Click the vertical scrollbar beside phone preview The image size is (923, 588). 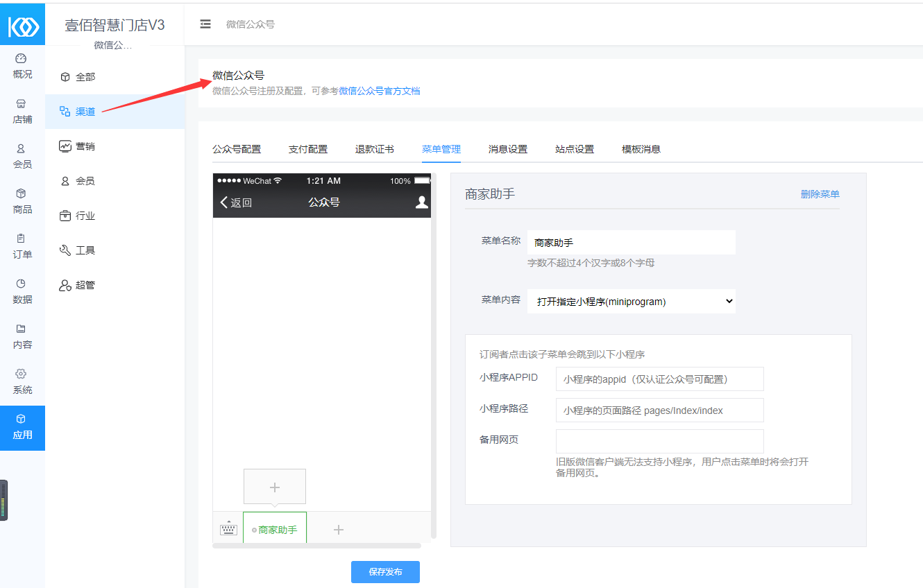point(434,356)
